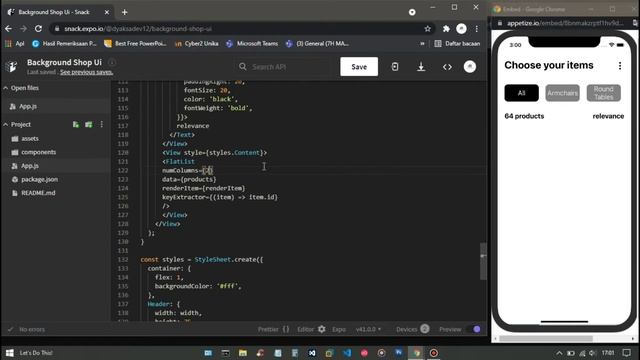Click the editor vertical scrollbar thumb

pyautogui.click(x=483, y=261)
